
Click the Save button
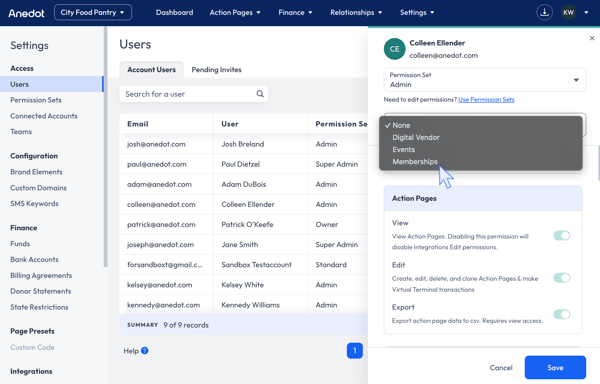coord(555,368)
